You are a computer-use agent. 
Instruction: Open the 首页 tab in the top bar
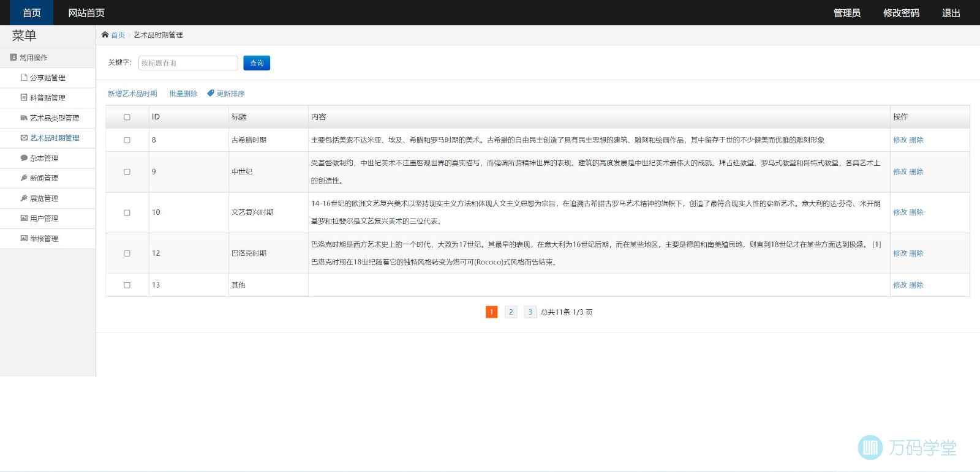click(32, 13)
